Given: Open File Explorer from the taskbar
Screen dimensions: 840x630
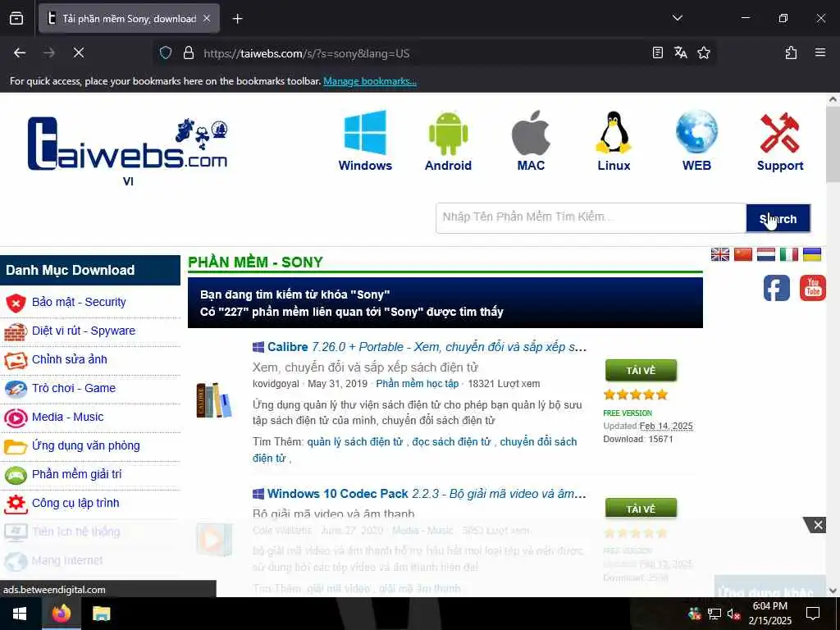Looking at the screenshot, I should point(101,614).
